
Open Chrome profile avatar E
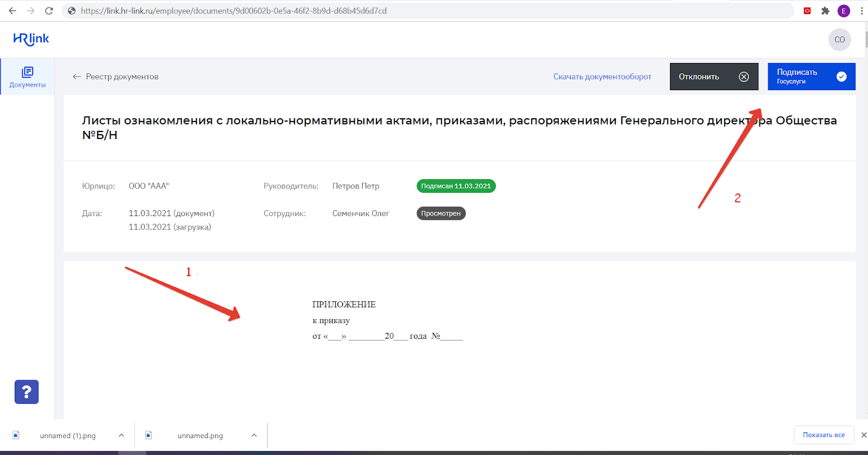(844, 11)
